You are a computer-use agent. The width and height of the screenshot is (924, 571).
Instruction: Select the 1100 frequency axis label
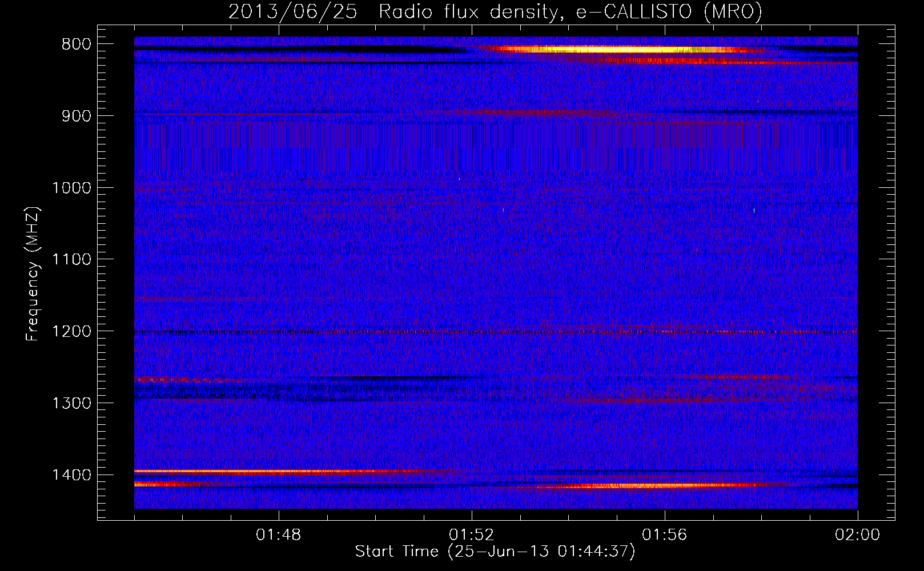(x=71, y=260)
